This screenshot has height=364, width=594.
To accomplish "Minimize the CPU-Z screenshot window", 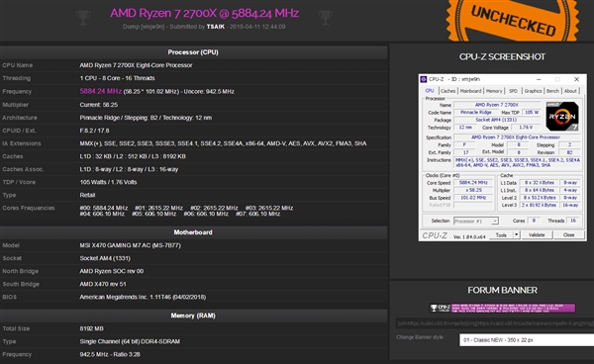I will point(539,79).
